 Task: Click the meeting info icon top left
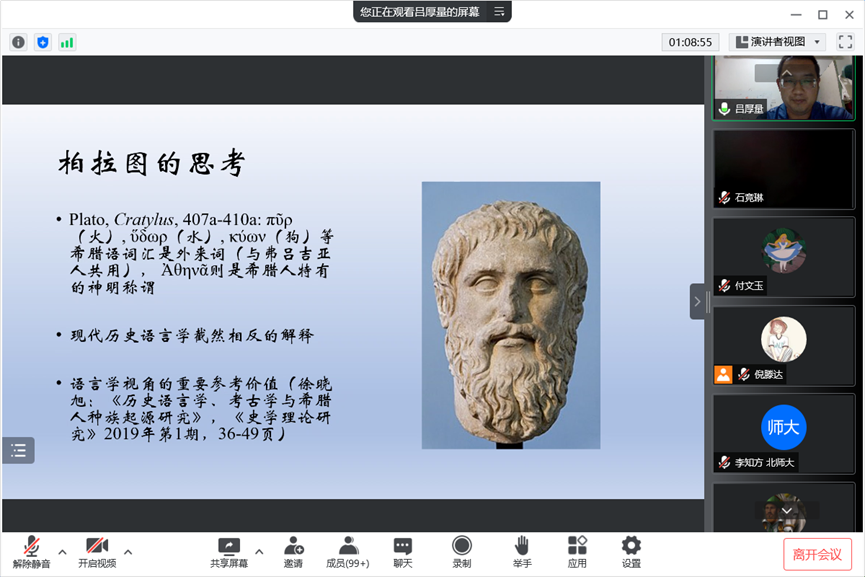[18, 42]
